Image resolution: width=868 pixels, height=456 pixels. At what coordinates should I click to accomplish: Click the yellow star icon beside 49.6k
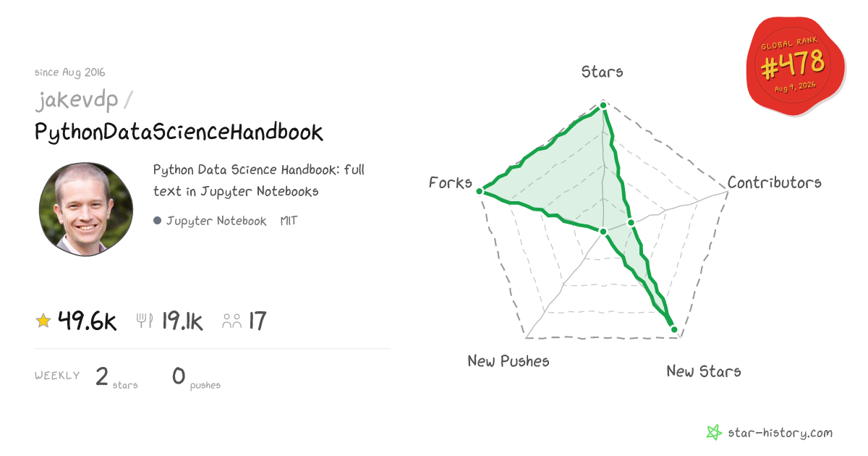pos(43,321)
